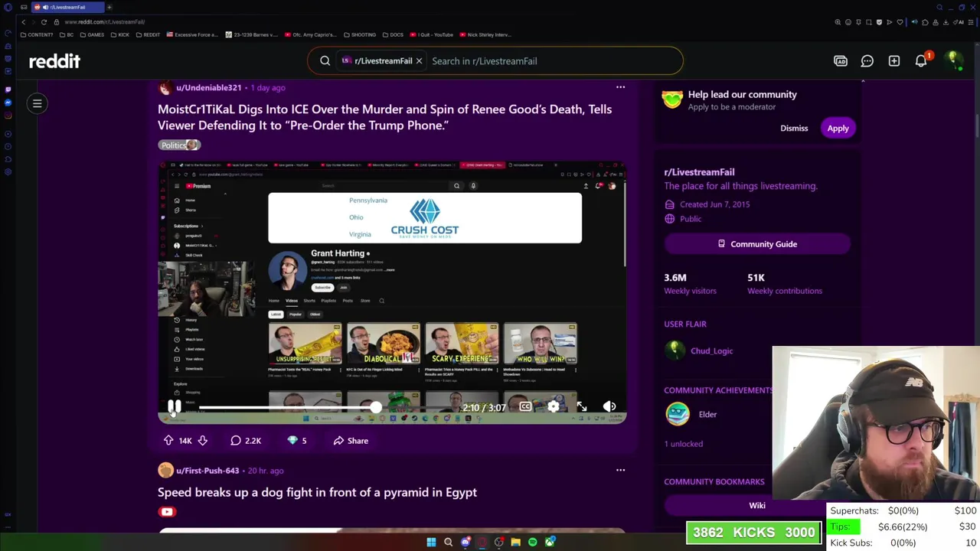Open the KICK bookmarks folder
This screenshot has width=980, height=551.
coord(119,34)
